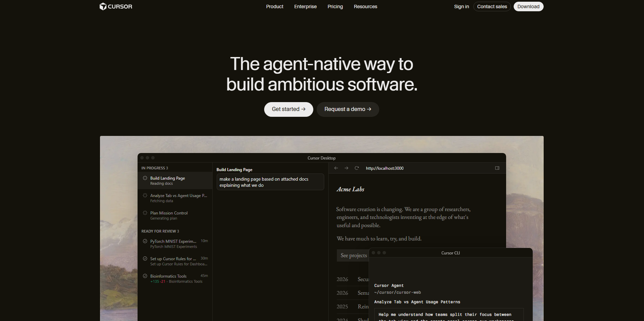Screen dimensions: 644x321
Task: Click check icon beside Bioinformatics Tools
Action: coord(145,276)
